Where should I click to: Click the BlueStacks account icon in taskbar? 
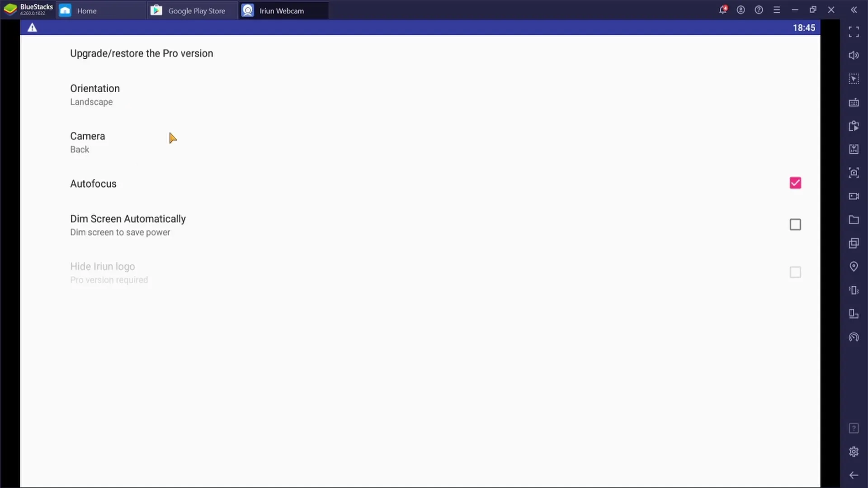click(x=741, y=10)
